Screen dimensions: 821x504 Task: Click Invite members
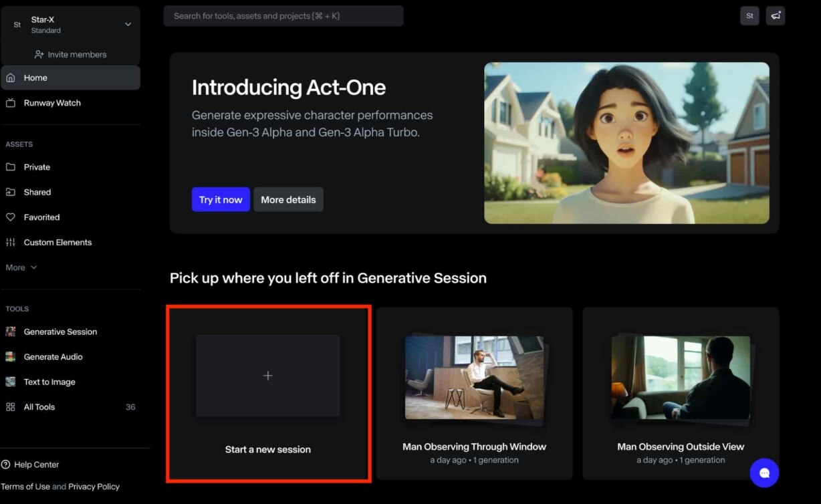[70, 54]
